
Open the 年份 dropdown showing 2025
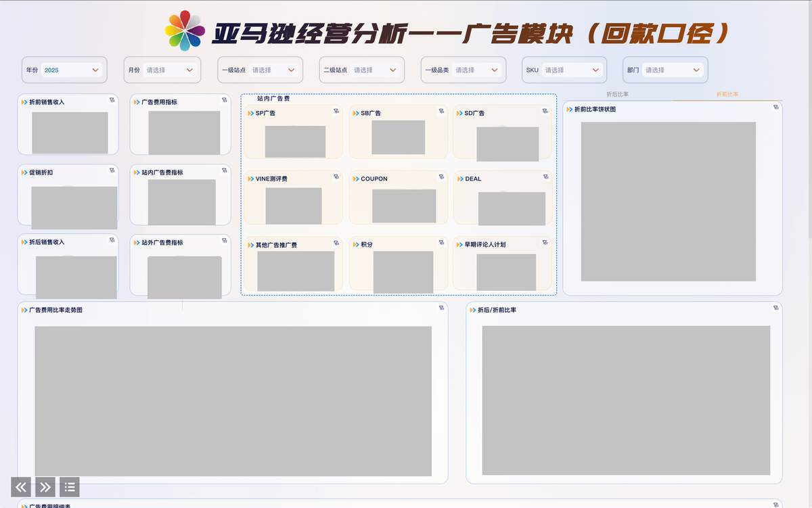pos(72,70)
